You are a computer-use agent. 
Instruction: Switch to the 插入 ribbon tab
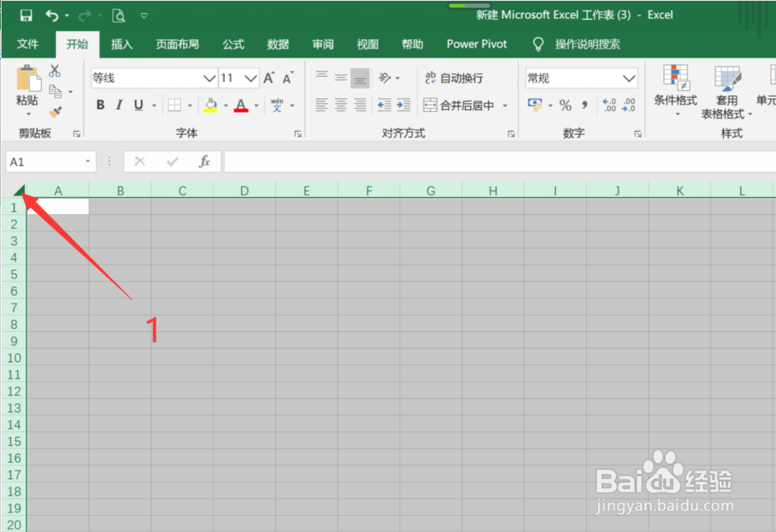click(x=122, y=44)
